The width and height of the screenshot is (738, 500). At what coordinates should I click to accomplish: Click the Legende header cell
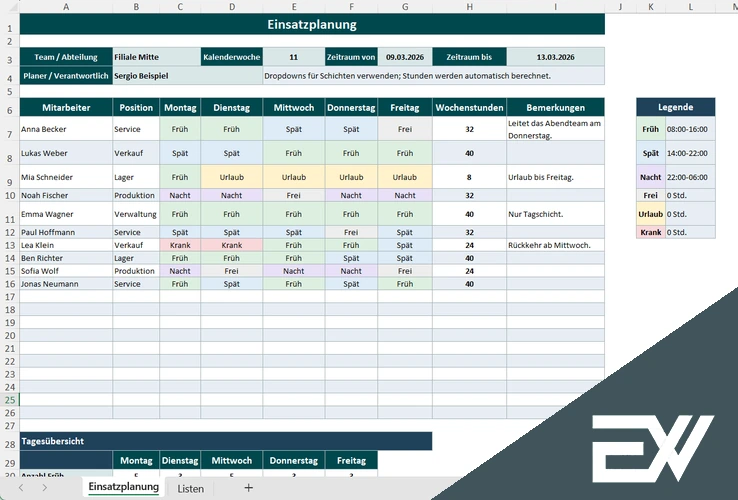click(x=675, y=107)
